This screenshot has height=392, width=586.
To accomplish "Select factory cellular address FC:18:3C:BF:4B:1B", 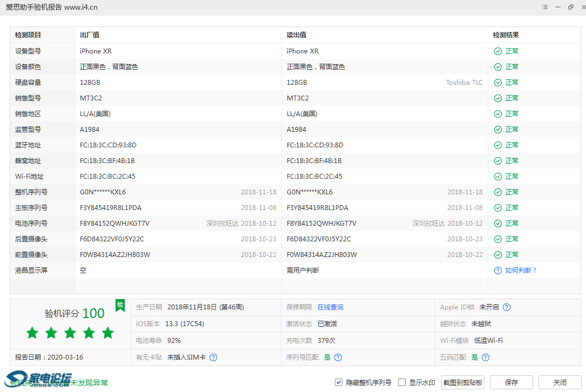I will coord(107,161).
